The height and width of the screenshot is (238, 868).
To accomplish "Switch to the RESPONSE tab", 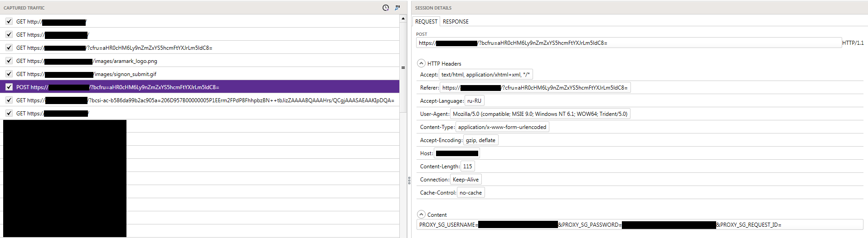I will coord(456,22).
